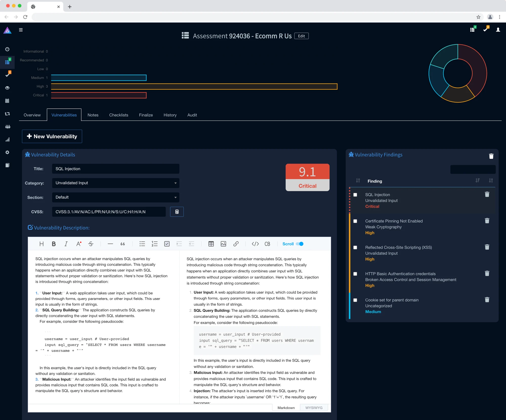Click the New Vulnerability button

tap(52, 136)
